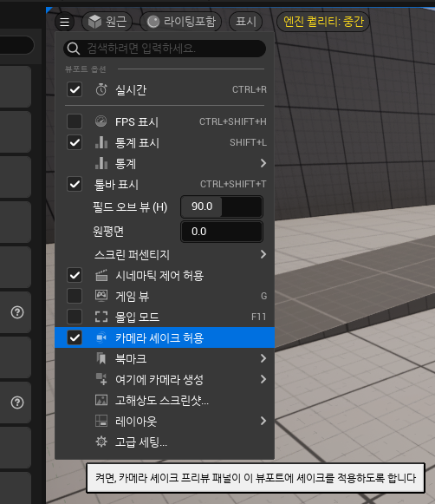Viewport: 435px width, 504px height.
Task: Enable the FPS 표시 checkbox
Action: pos(75,121)
